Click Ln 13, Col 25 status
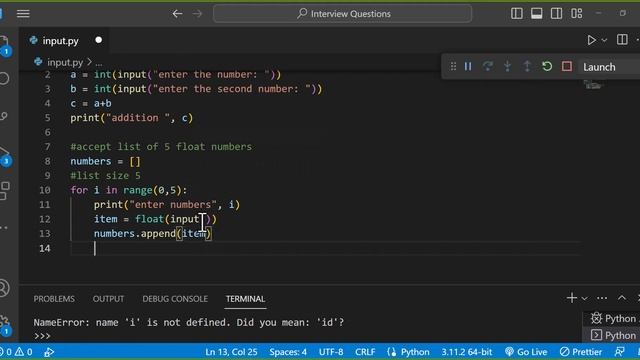 click(x=231, y=352)
